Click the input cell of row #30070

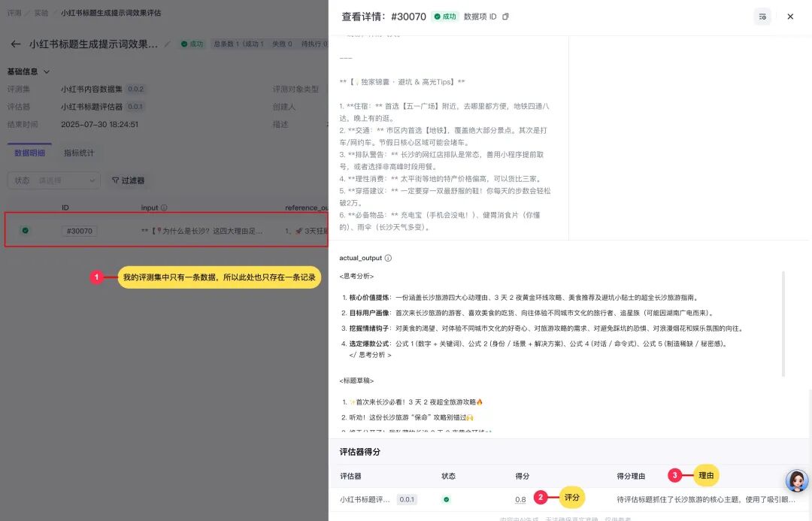(202, 231)
